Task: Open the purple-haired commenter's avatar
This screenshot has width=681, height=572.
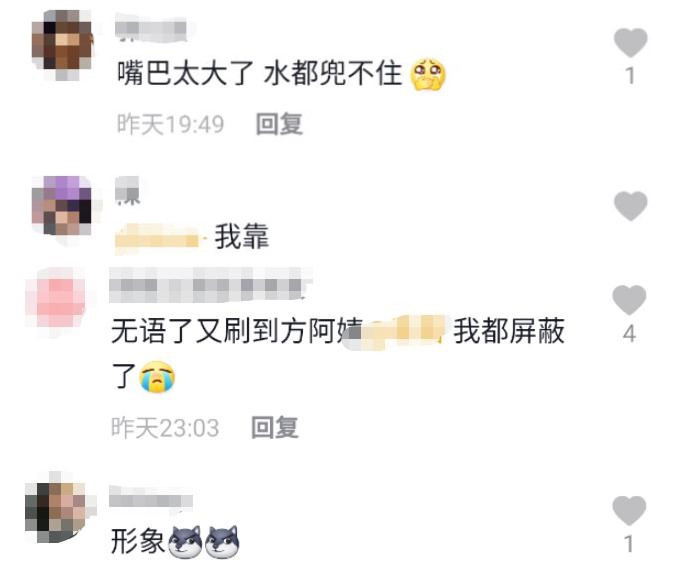Action: 62,205
